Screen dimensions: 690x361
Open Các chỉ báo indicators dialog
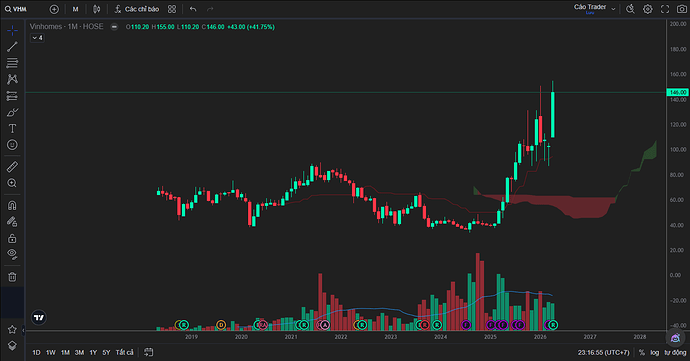click(137, 9)
